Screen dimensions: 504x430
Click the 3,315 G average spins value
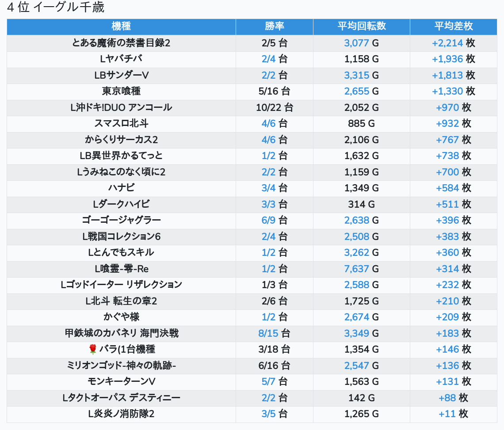(362, 75)
